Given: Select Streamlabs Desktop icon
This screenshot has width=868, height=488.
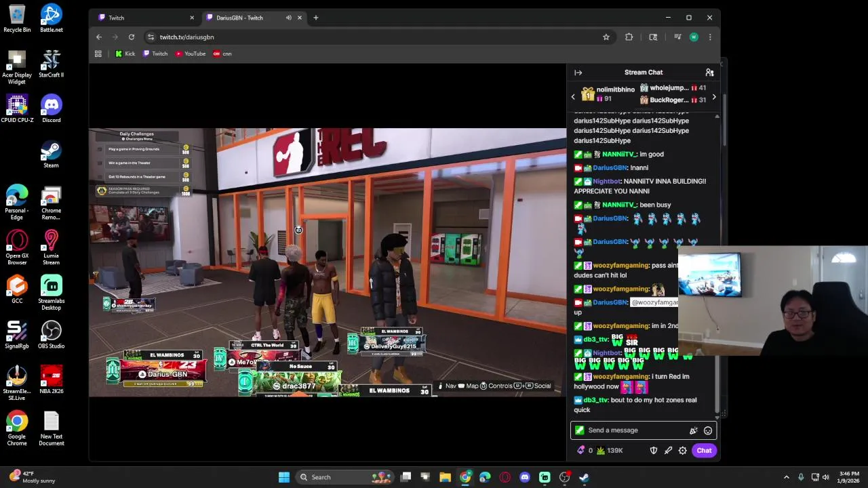Looking at the screenshot, I should [52, 293].
